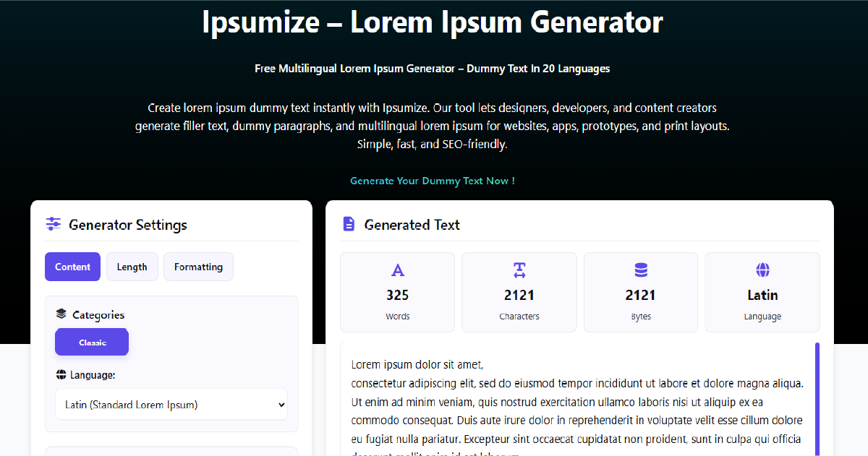Switch to the Length tab
The image size is (868, 456).
click(132, 266)
